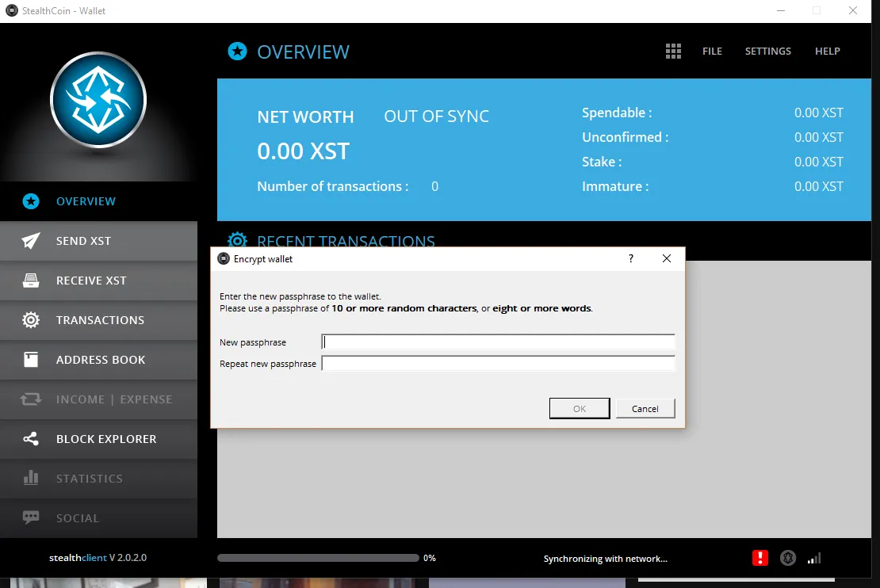
Task: Switch to the TRANSACTIONS page
Action: [x=99, y=320]
